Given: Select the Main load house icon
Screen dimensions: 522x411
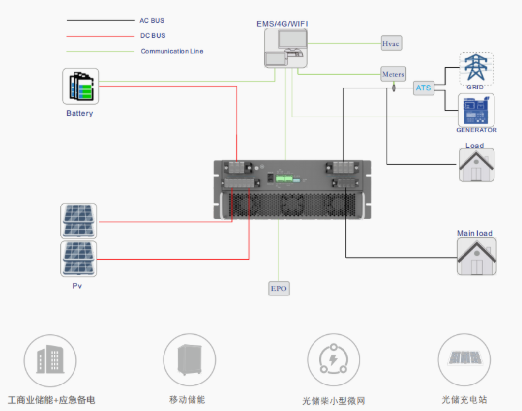Looking at the screenshot, I should [x=477, y=256].
